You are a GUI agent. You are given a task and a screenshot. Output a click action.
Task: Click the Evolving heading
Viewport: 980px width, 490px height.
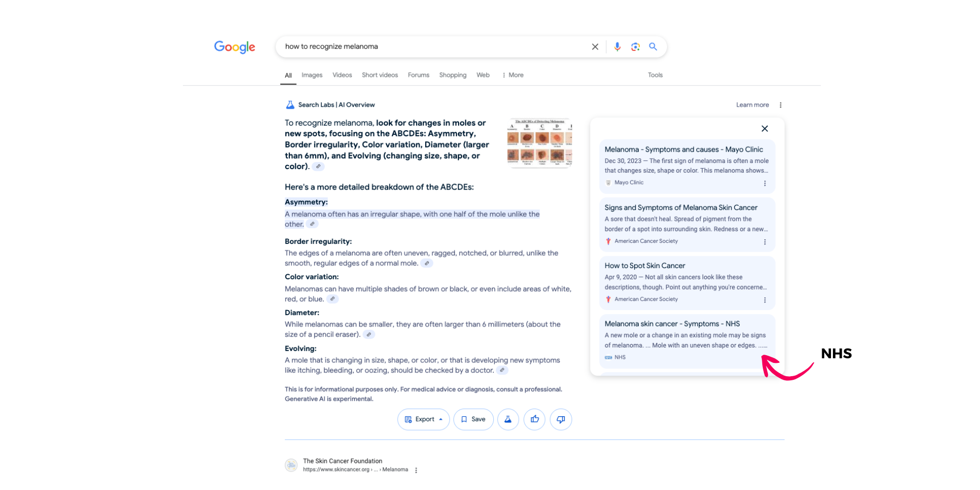click(x=301, y=349)
